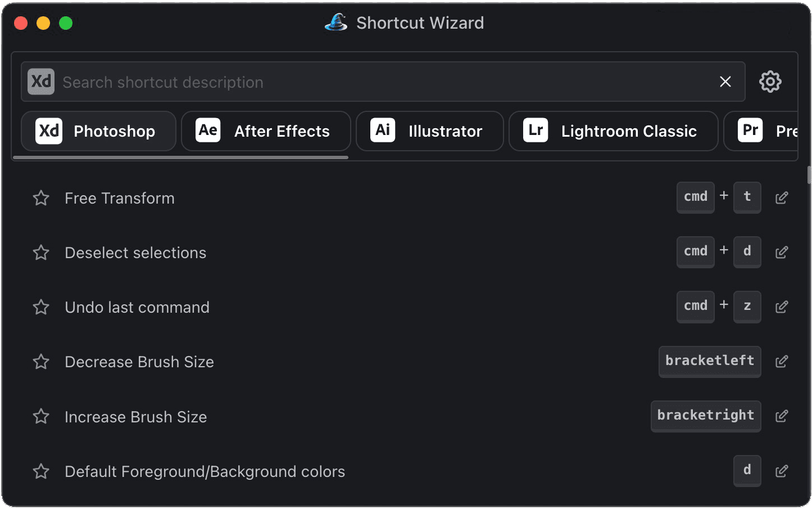The image size is (812, 509).
Task: Edit the Undo last command shortcut
Action: (x=782, y=307)
